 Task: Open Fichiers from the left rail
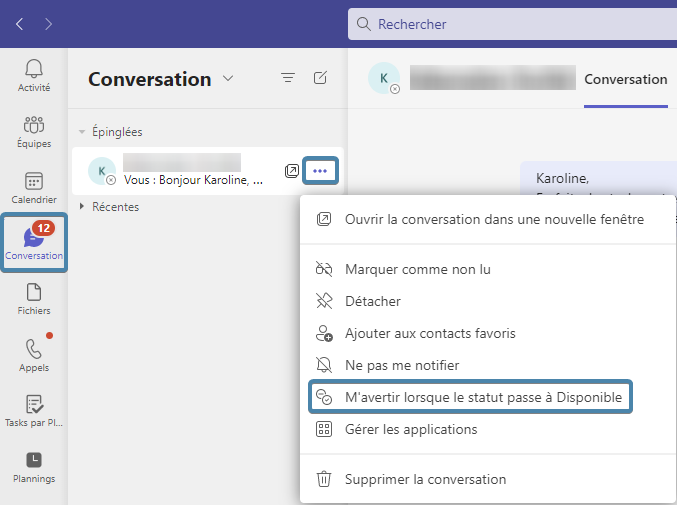(x=34, y=300)
